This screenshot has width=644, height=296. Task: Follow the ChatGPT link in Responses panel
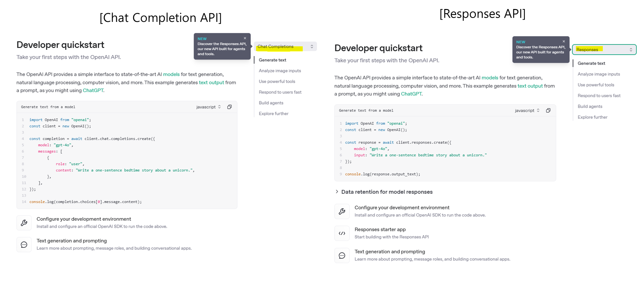pos(411,94)
